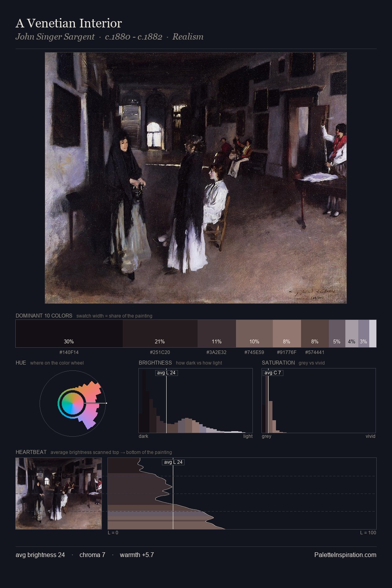
Task: Click the 'chroma 7' footer stat
Action: click(x=93, y=555)
